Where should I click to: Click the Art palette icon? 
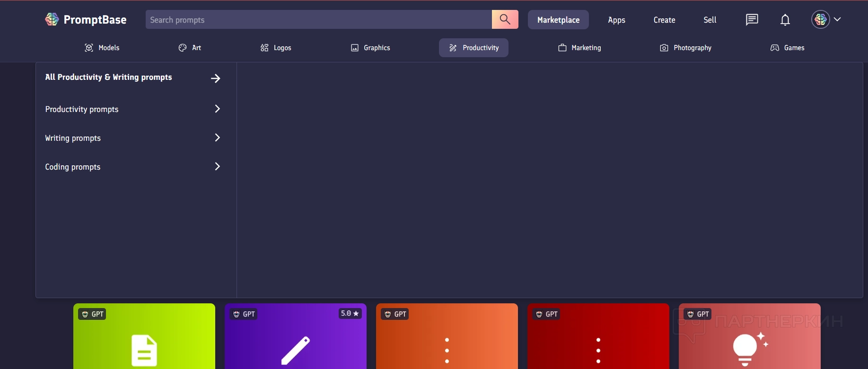pos(183,48)
